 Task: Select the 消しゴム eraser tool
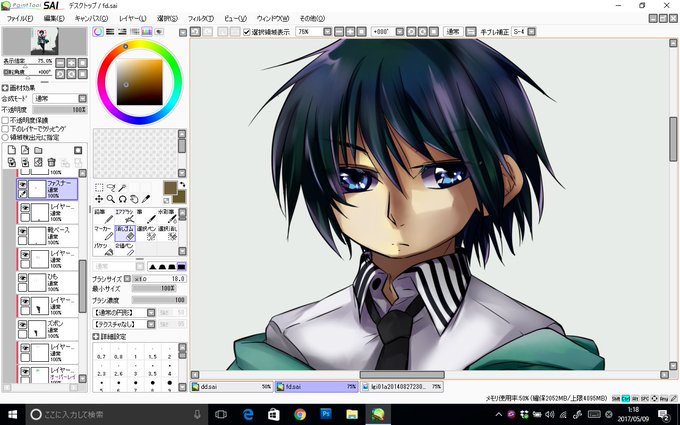click(124, 233)
